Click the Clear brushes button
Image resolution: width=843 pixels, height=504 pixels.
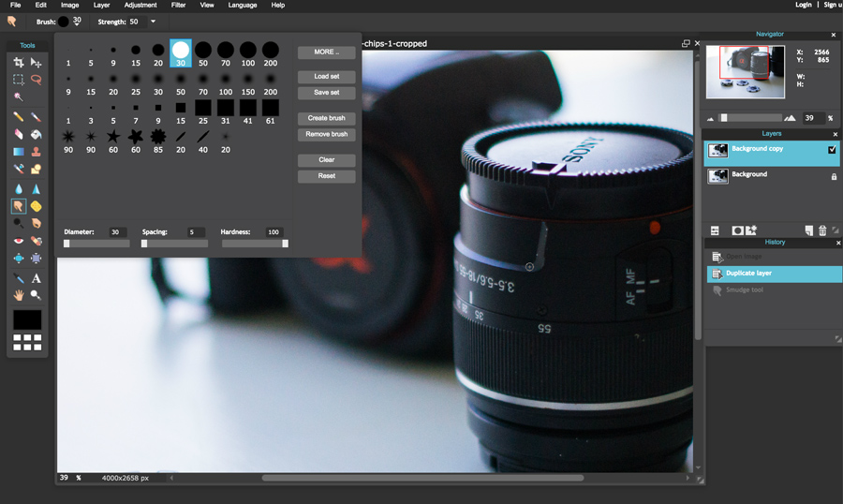tap(326, 160)
